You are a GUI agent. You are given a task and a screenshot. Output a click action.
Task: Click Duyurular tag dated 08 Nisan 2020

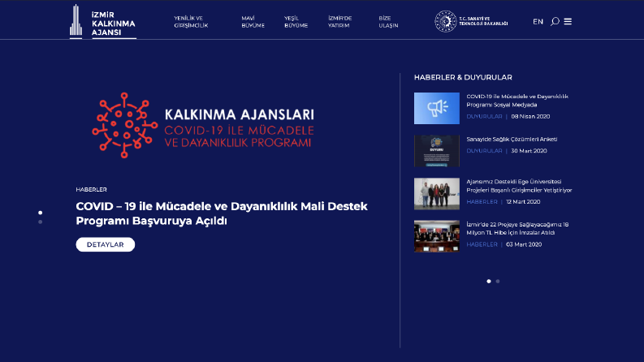click(484, 117)
